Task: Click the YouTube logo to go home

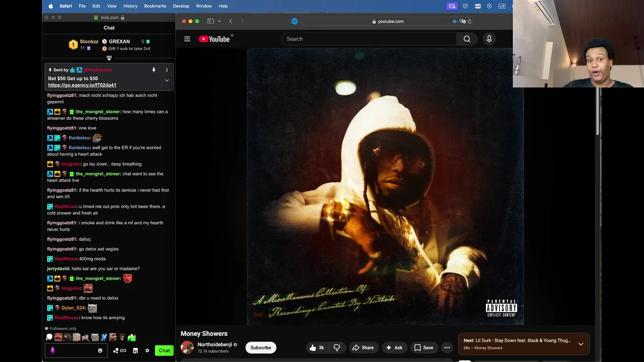Action: click(x=214, y=39)
